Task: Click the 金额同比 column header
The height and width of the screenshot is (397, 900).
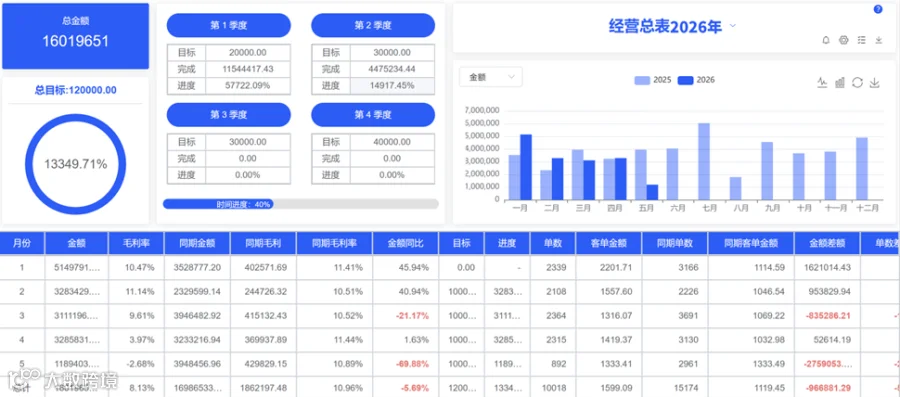Action: click(405, 243)
